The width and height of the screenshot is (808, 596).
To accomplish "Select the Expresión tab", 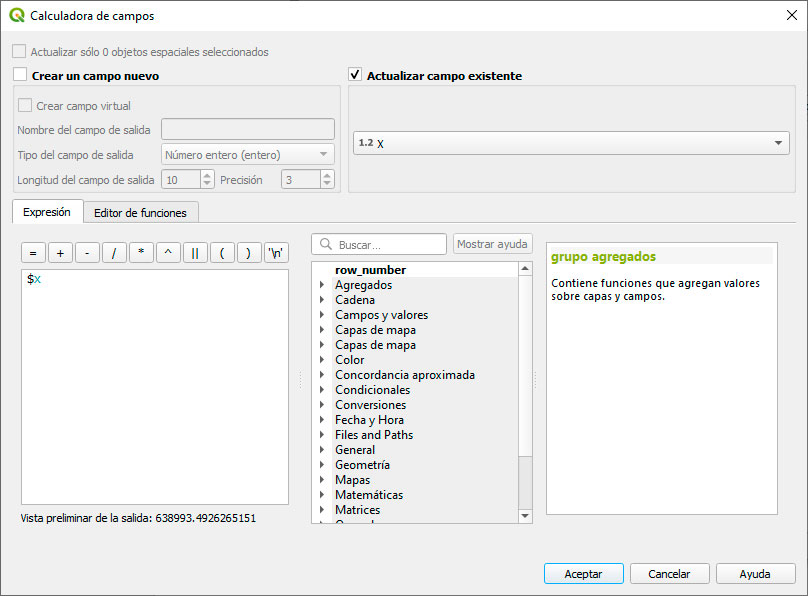I will 47,212.
